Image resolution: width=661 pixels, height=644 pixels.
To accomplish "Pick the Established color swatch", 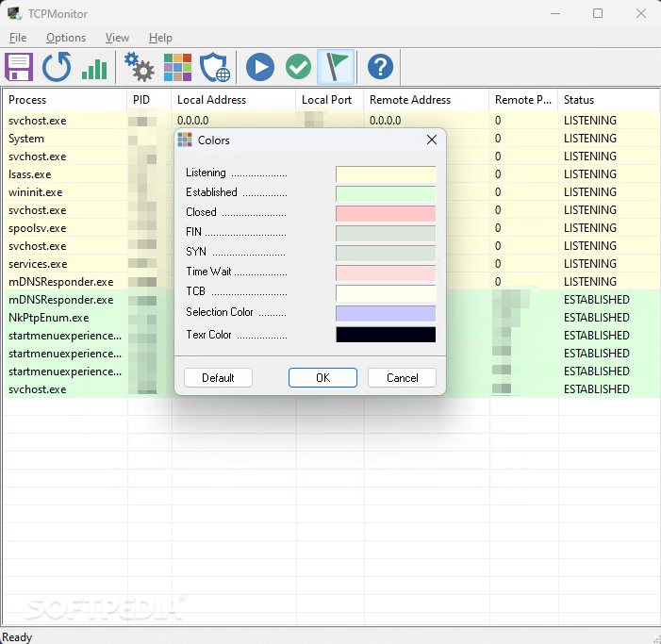I will tap(386, 194).
